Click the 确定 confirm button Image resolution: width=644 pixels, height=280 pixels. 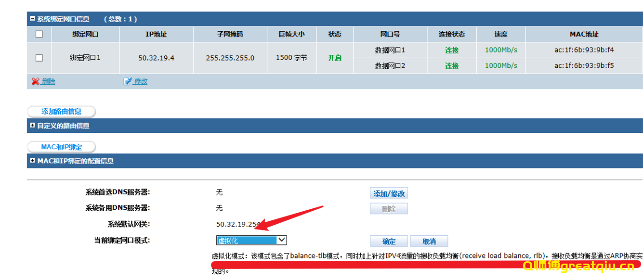389,241
